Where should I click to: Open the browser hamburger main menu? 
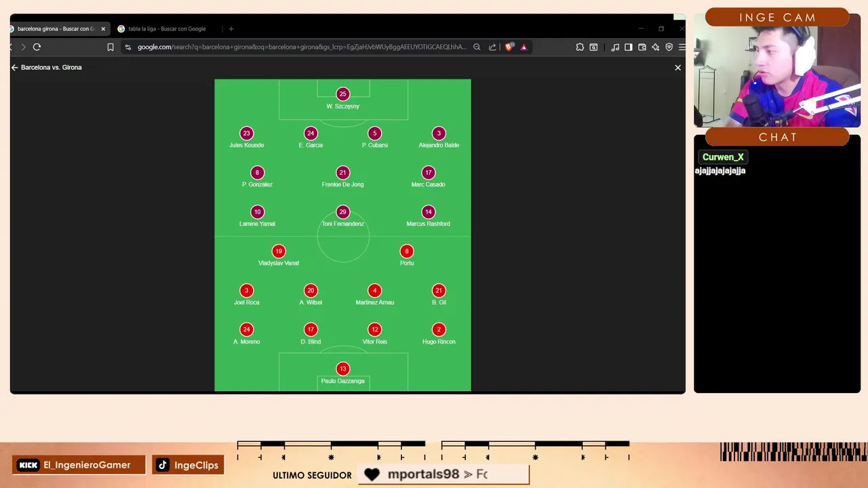click(x=682, y=47)
